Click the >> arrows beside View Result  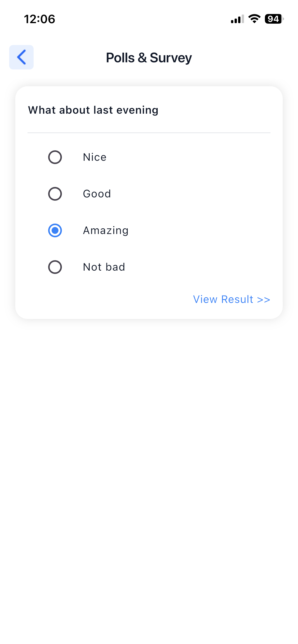point(264,300)
